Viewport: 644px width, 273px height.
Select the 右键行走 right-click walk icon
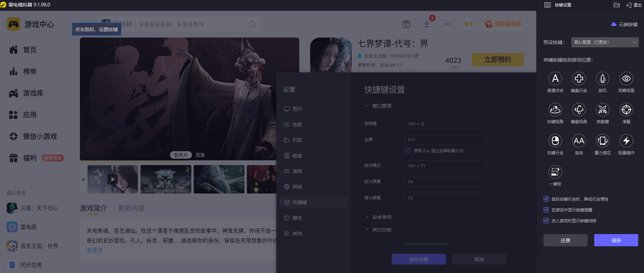555,141
